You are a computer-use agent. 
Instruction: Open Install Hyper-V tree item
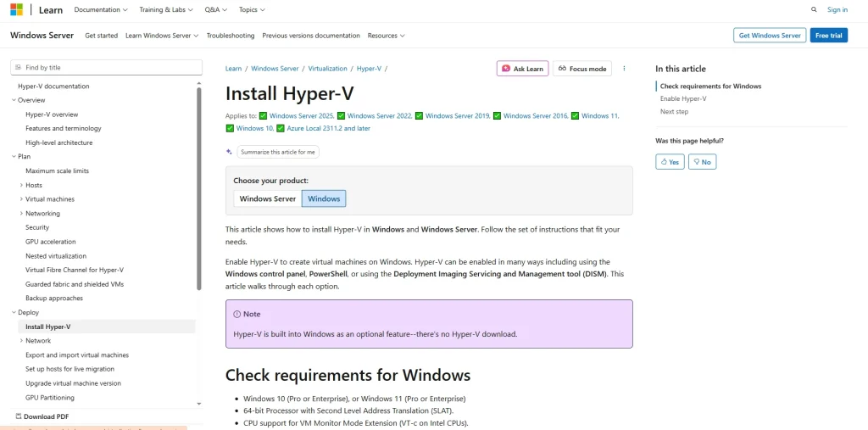pyautogui.click(x=107, y=327)
